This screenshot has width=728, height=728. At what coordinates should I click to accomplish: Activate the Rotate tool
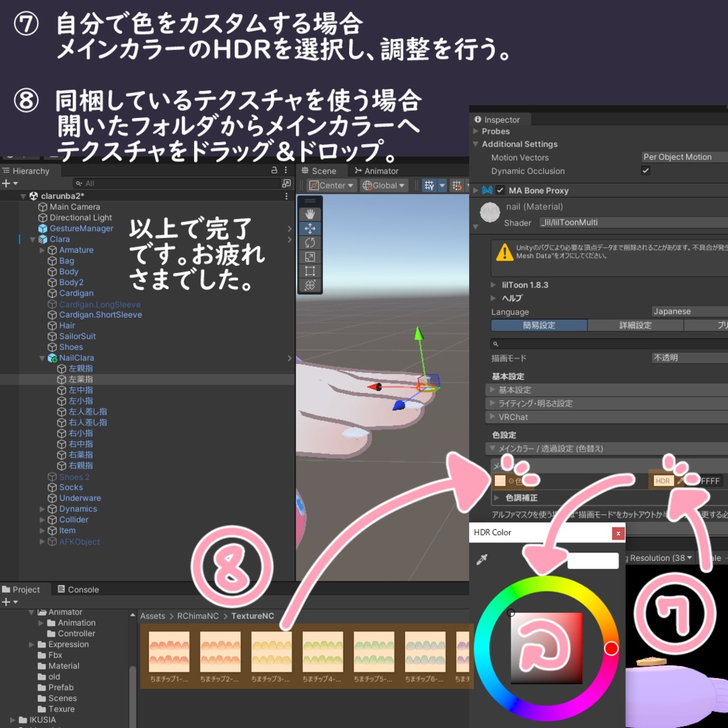[310, 242]
